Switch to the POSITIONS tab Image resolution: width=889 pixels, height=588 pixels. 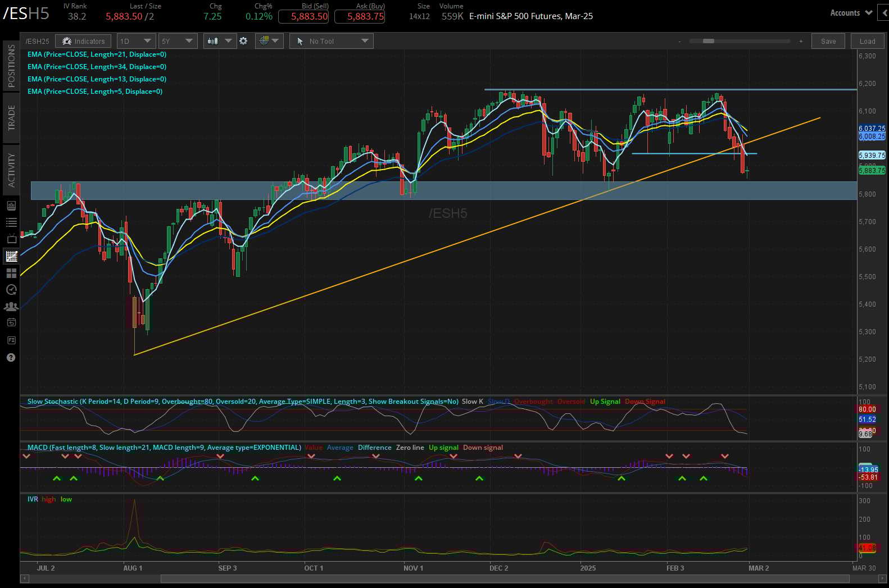pos(11,66)
